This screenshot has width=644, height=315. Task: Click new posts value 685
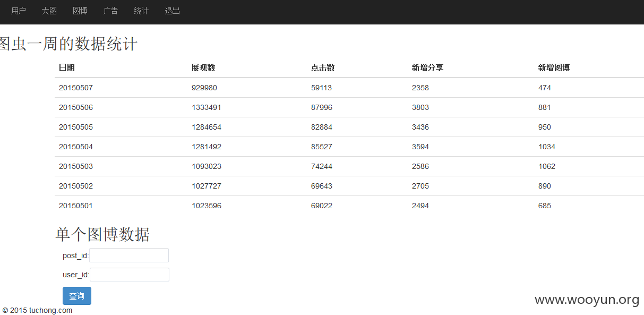[545, 206]
